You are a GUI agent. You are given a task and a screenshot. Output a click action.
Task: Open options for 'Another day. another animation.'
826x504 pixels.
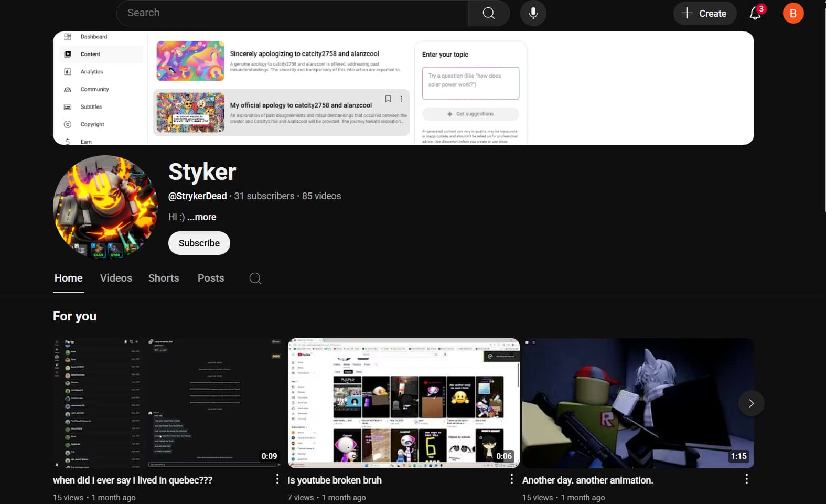pyautogui.click(x=746, y=479)
